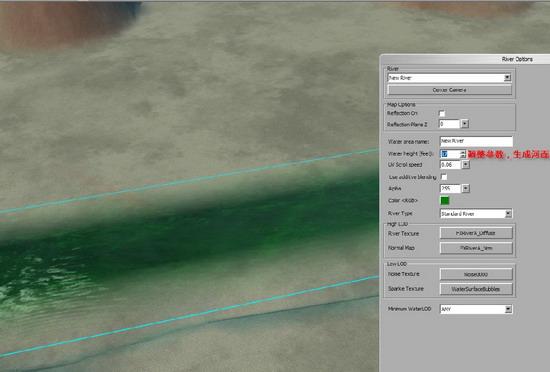
Task: Click the Water height spinner arrows
Action: (463, 154)
